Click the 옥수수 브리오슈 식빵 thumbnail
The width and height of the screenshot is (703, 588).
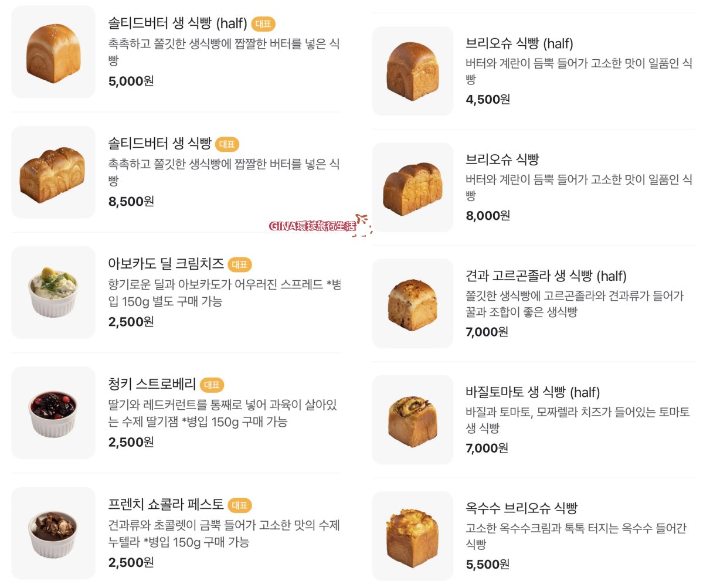click(412, 534)
